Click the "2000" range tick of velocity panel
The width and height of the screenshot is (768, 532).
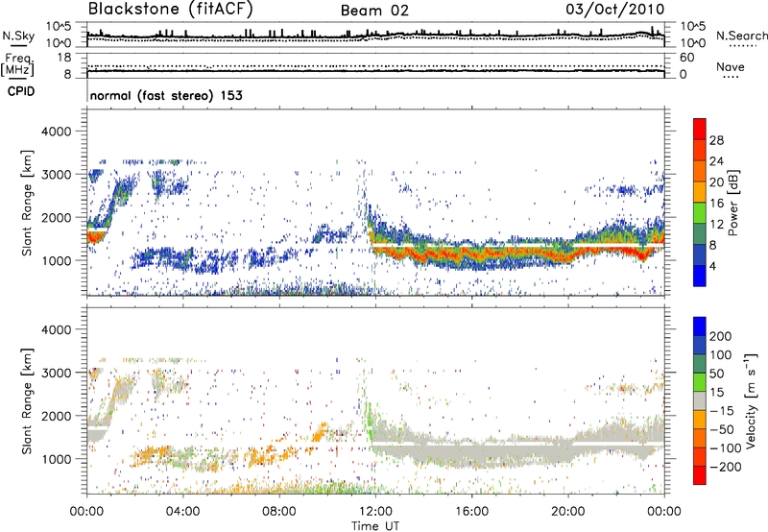(56, 416)
